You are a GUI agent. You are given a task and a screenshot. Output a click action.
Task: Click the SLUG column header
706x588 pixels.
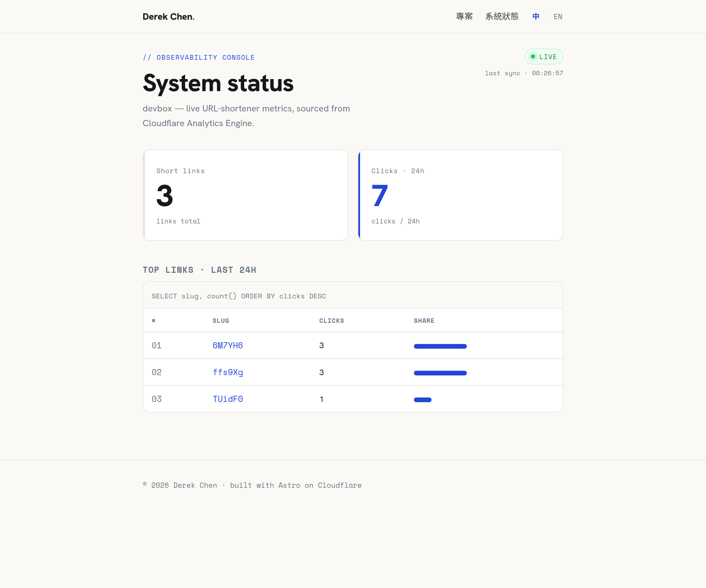(x=221, y=320)
